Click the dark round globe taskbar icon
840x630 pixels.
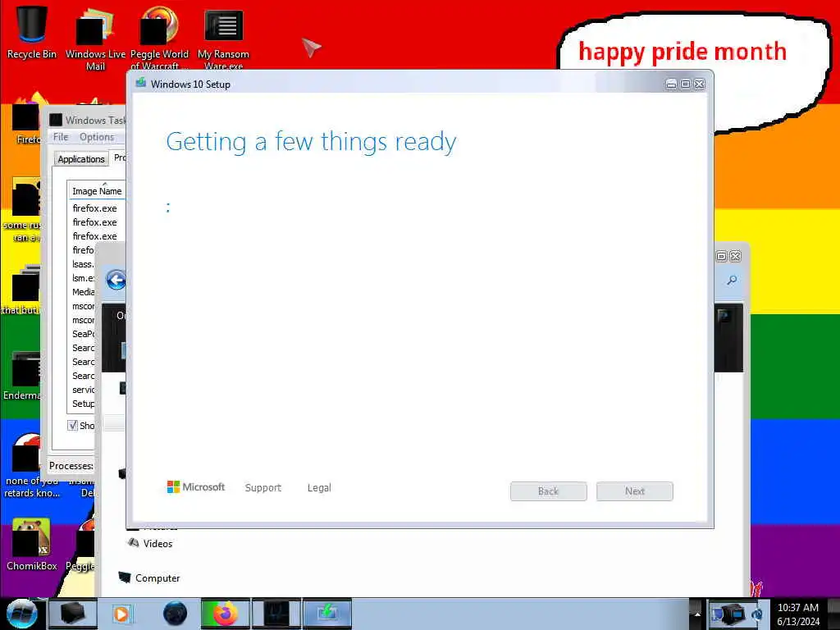(175, 614)
